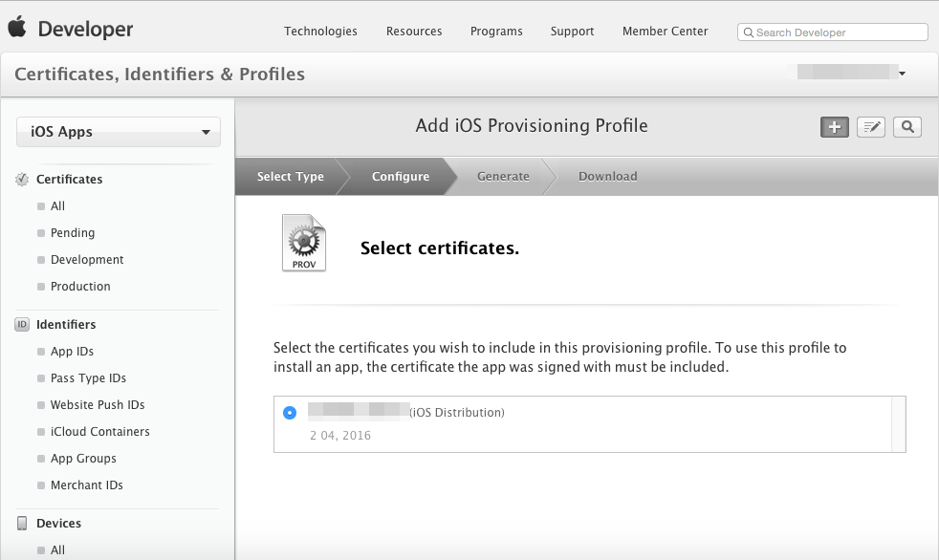Click the Generate step
This screenshot has height=560, width=939.
pyautogui.click(x=503, y=177)
